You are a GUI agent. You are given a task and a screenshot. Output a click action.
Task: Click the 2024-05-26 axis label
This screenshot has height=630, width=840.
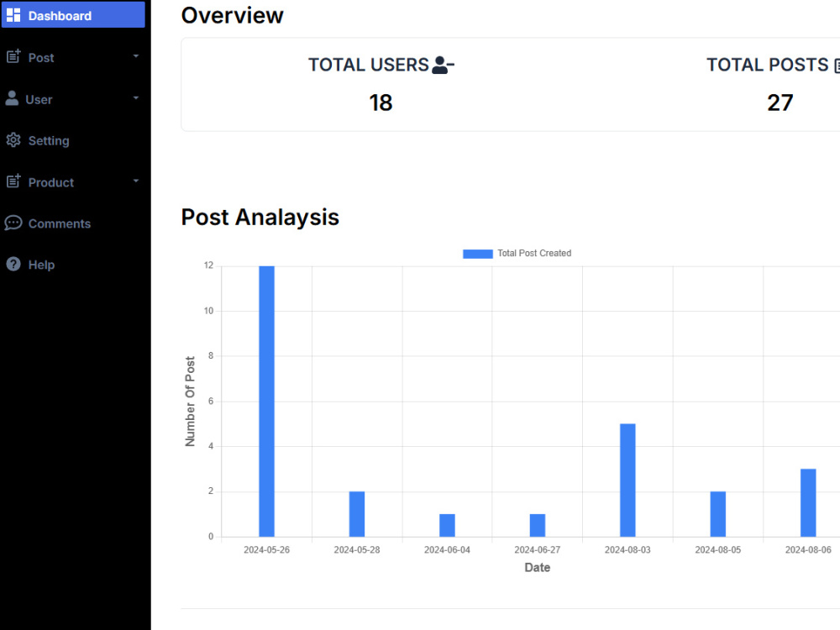(267, 549)
